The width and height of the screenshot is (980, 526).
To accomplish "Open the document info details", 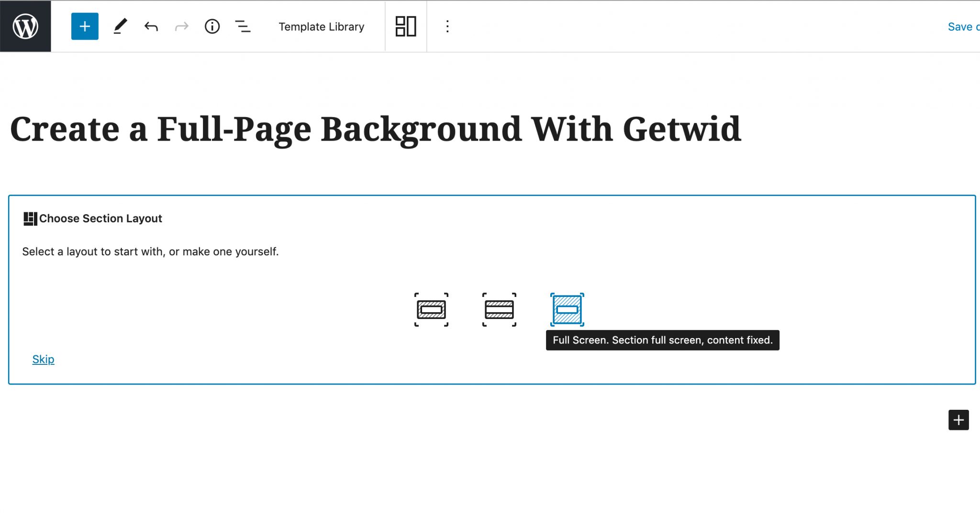I will pos(212,26).
